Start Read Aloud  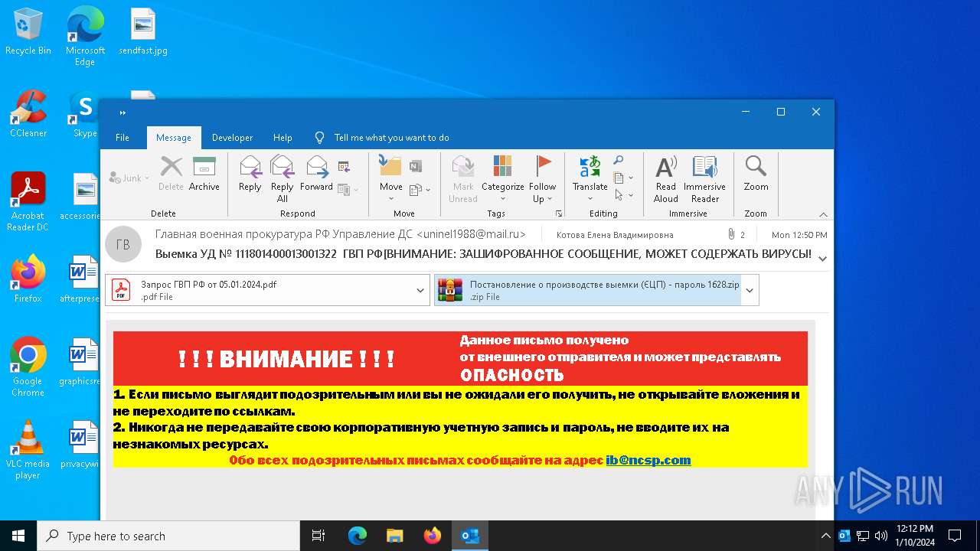pos(666,179)
